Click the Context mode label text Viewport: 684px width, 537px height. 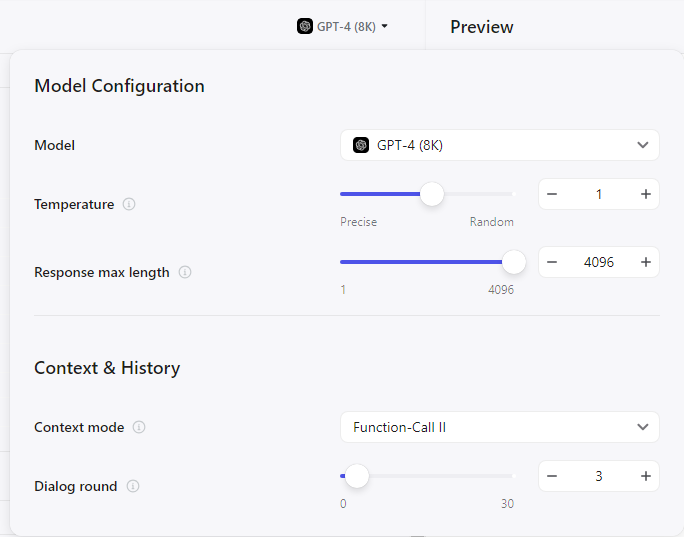(x=79, y=427)
